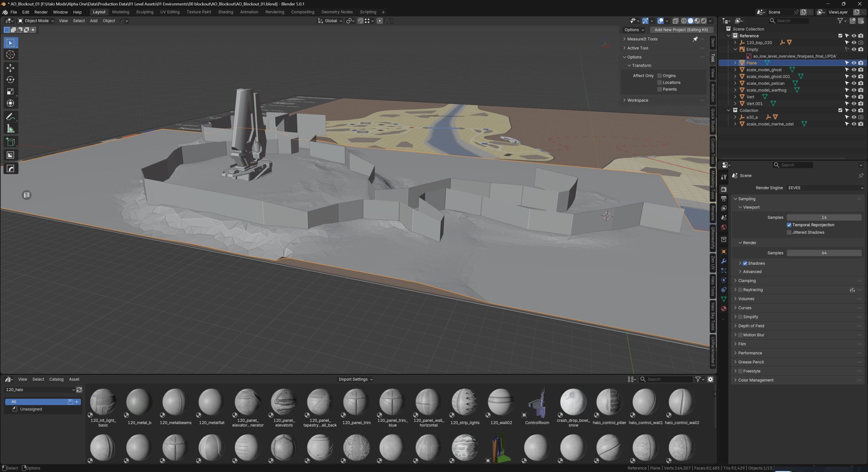The width and height of the screenshot is (868, 472).
Task: Choose the Add Cube tool
Action: [10, 142]
